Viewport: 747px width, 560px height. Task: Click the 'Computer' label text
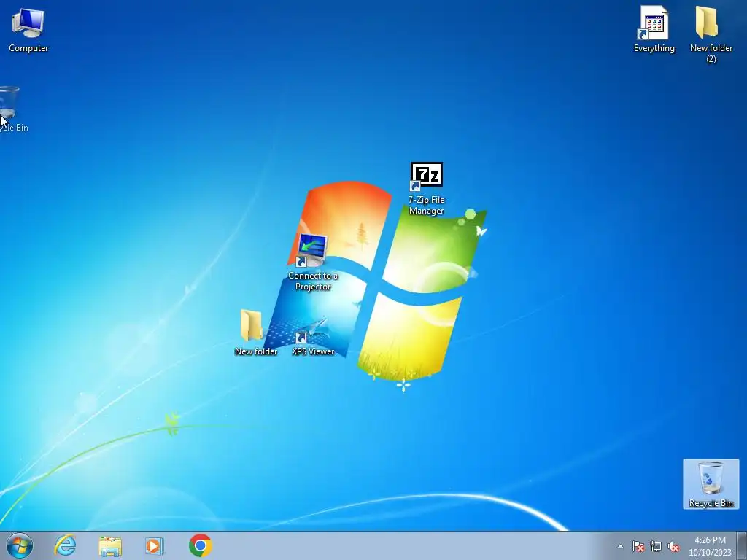coord(28,48)
